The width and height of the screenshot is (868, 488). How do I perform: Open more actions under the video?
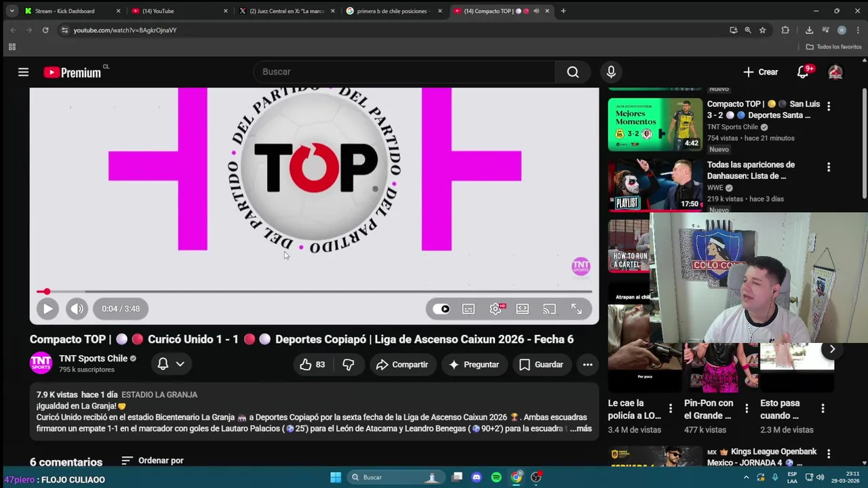(x=587, y=365)
